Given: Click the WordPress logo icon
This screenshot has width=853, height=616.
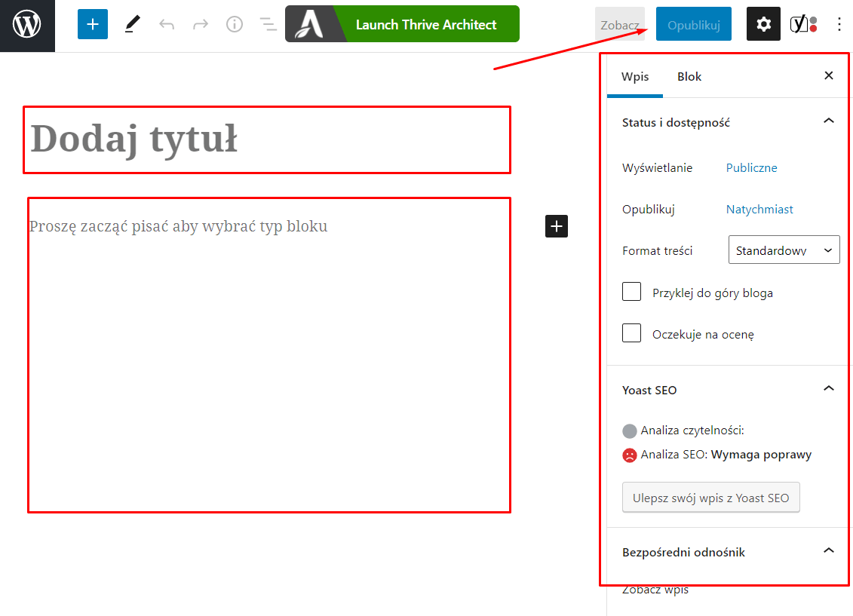Looking at the screenshot, I should (x=27, y=26).
